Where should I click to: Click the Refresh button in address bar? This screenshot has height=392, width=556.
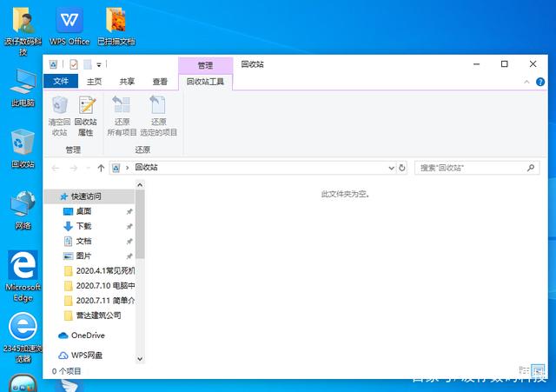tap(401, 168)
